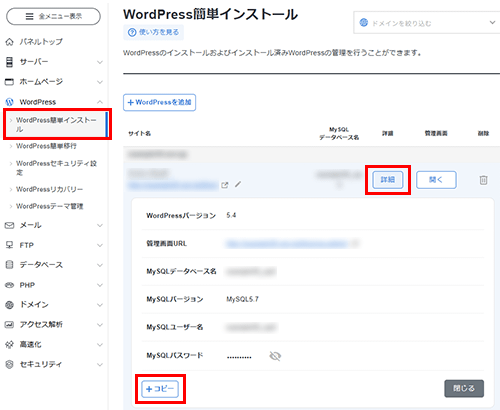Click the メール envelope icon
500x410 pixels.
coord(9,225)
